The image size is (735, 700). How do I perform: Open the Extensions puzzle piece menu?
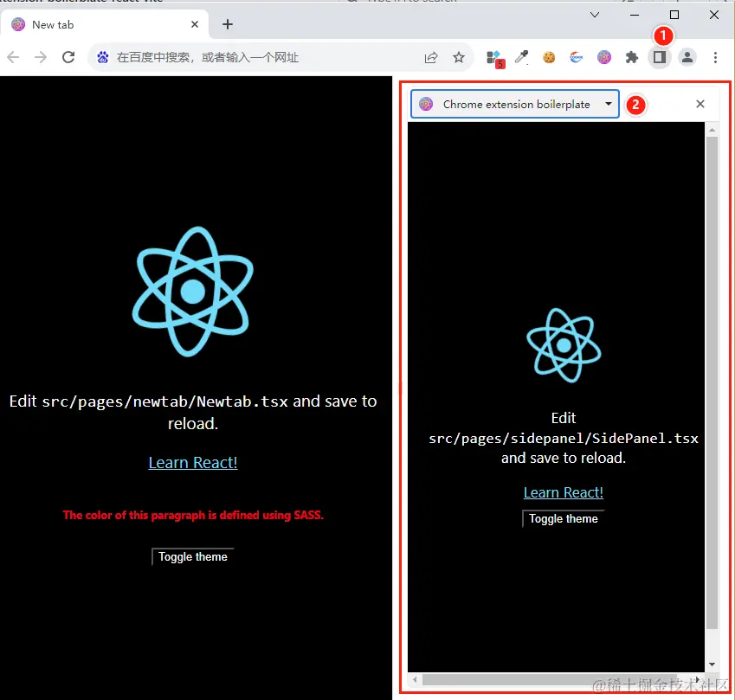(x=632, y=57)
